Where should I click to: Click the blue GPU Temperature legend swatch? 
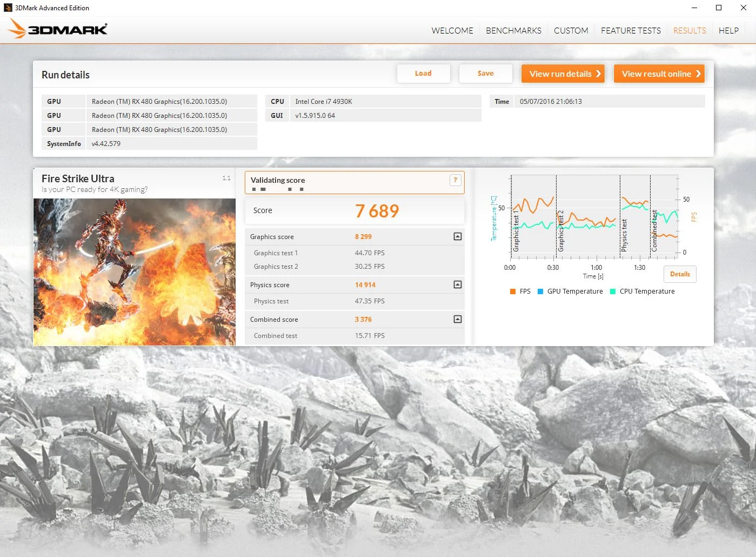point(540,291)
